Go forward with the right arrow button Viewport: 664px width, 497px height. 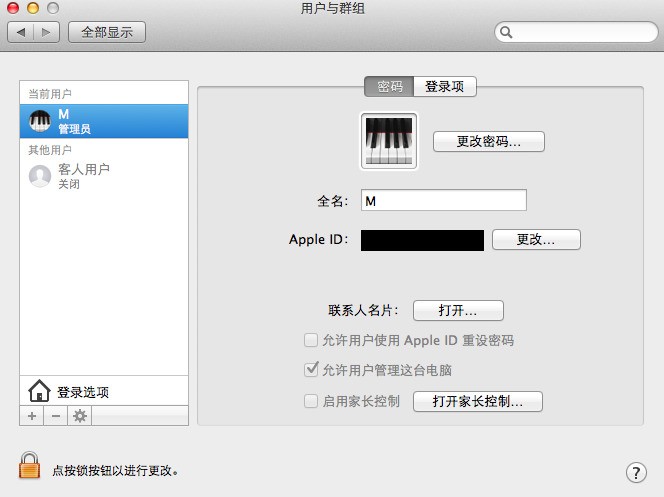(46, 32)
